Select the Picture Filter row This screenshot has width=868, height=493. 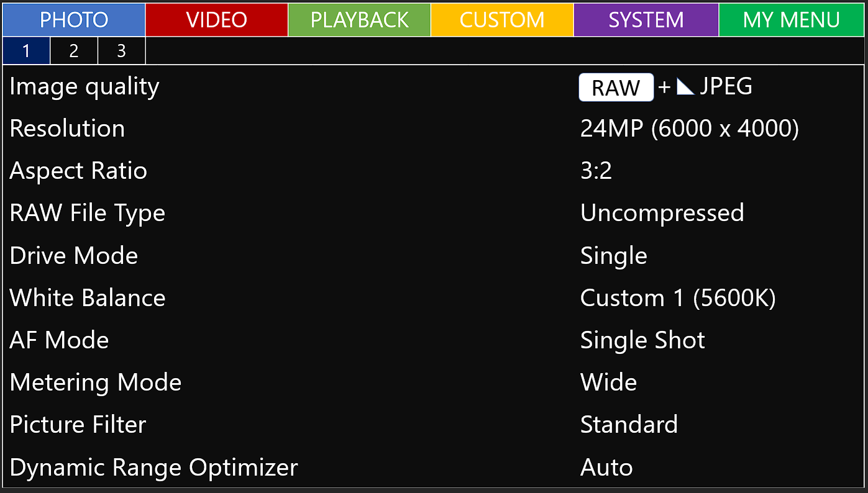pyautogui.click(x=78, y=425)
